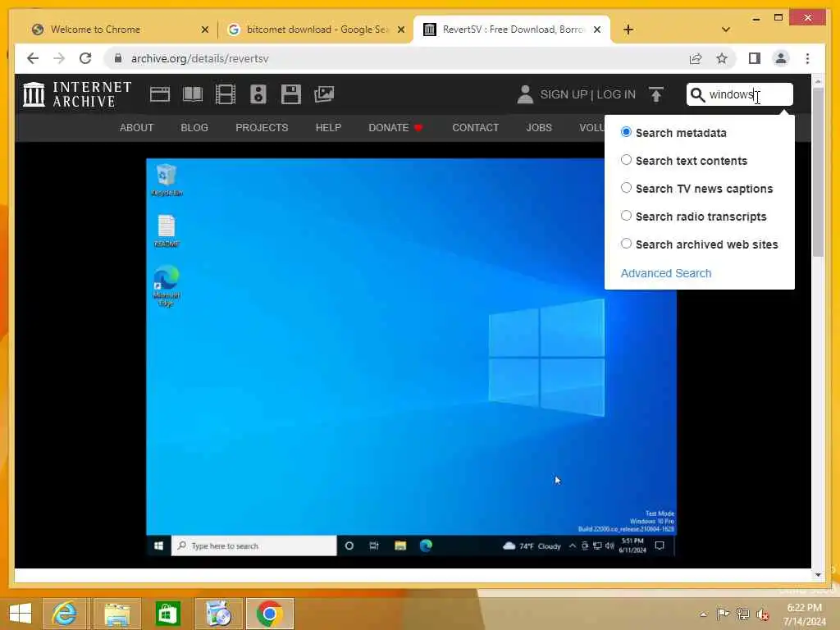Screen dimensions: 840x630
Task: Open a new Chrome tab with plus button
Action: tap(628, 30)
